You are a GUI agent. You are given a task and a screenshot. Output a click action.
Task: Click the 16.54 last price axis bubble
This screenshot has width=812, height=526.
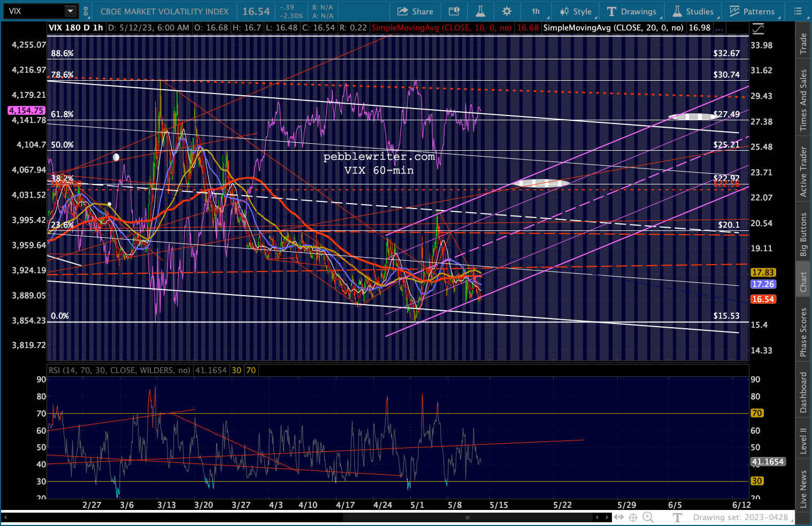pyautogui.click(x=763, y=299)
